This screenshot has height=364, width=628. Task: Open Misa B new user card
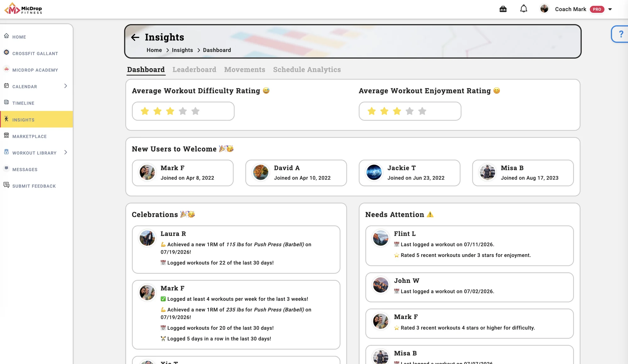point(523,173)
